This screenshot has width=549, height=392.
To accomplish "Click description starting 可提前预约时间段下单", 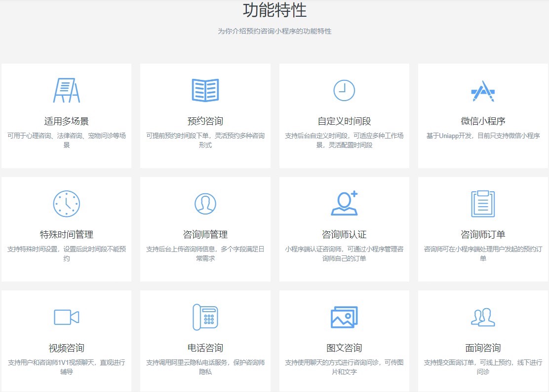I will (x=205, y=140).
